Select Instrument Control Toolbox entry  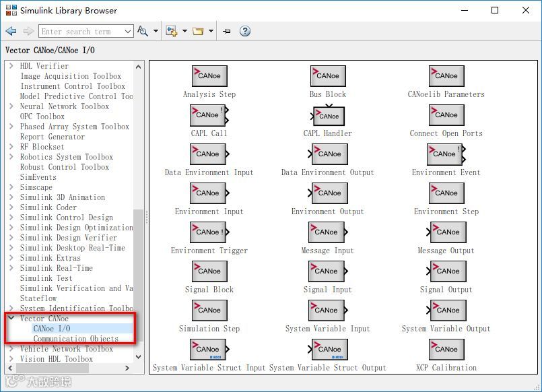point(73,86)
